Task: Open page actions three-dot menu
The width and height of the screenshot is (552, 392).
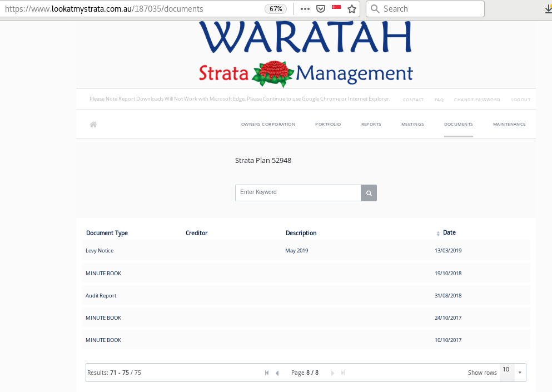Action: pos(305,9)
